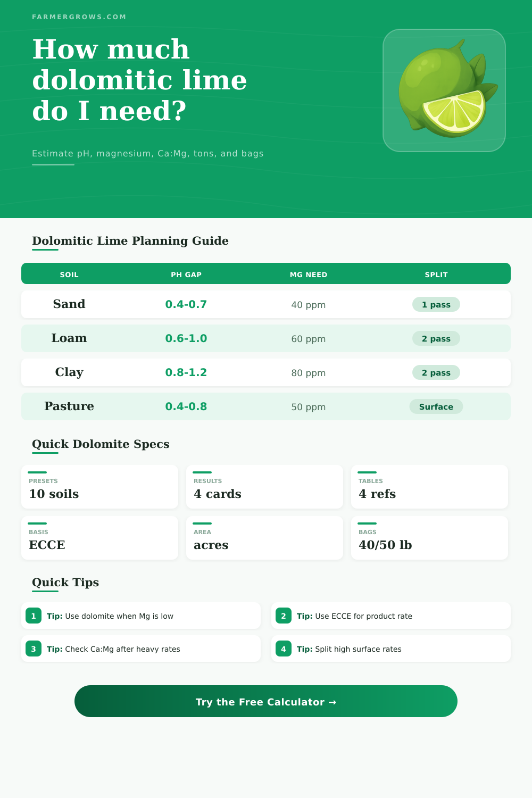Image resolution: width=532 pixels, height=798 pixels.
Task: Click the '60 ppm' Mg need value
Action: coord(309,339)
